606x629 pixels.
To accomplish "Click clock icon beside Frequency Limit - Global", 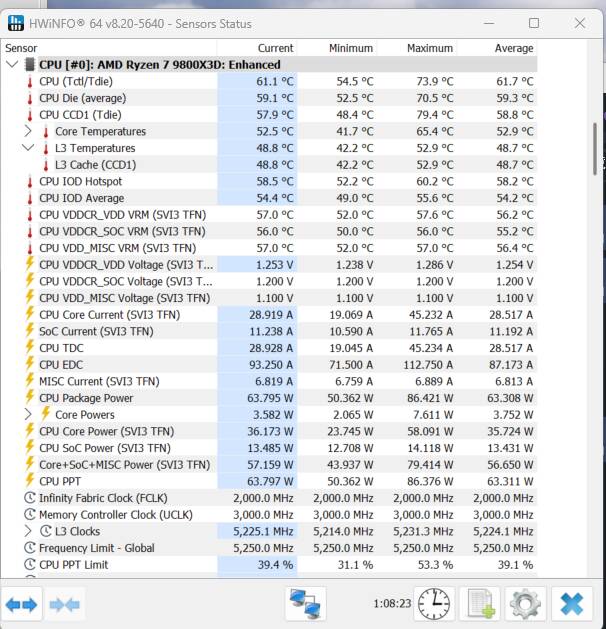I will coord(30,548).
